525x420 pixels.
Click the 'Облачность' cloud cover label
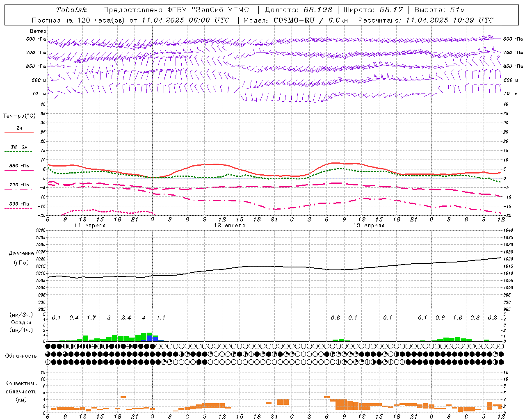[21, 356]
